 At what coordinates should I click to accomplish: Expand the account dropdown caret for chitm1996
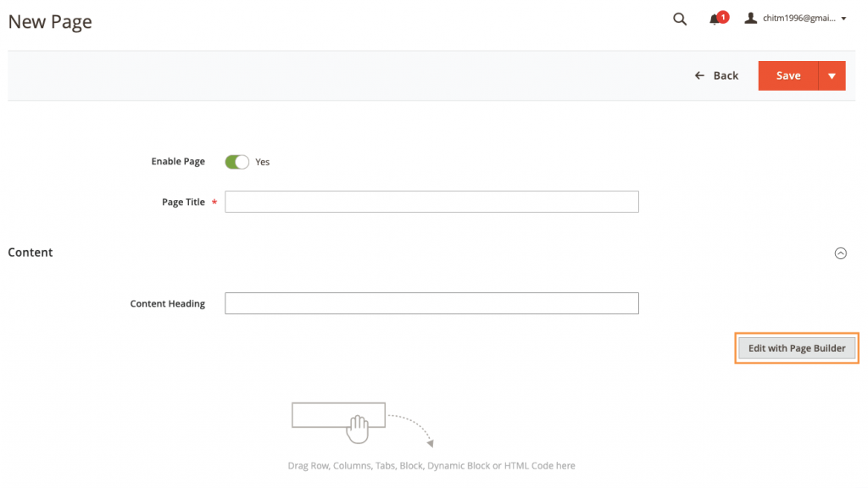coord(843,19)
